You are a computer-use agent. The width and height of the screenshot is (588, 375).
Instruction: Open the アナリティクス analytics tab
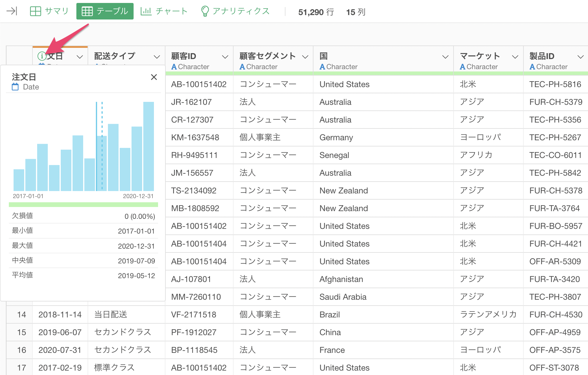pyautogui.click(x=235, y=11)
